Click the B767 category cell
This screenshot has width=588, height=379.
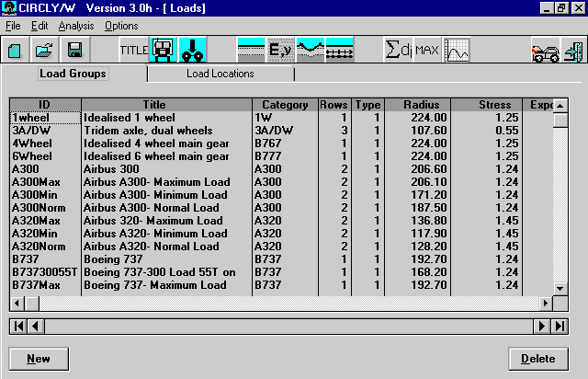click(286, 144)
